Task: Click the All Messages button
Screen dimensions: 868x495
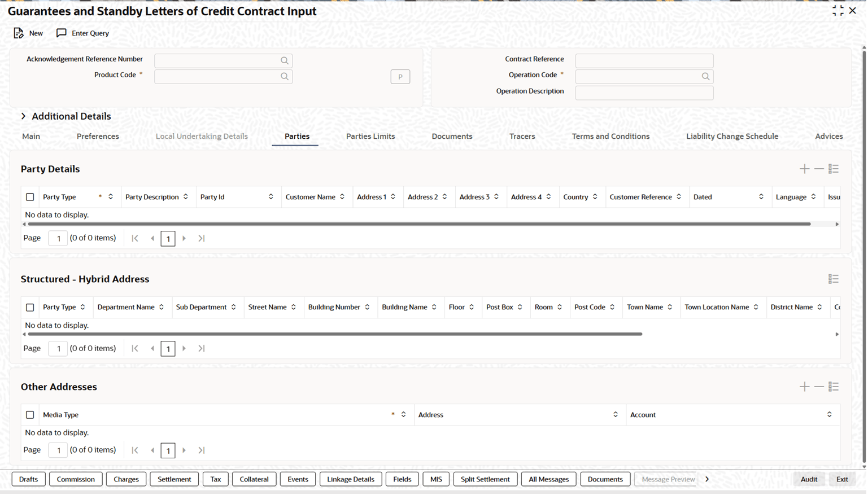Action: (x=548, y=479)
